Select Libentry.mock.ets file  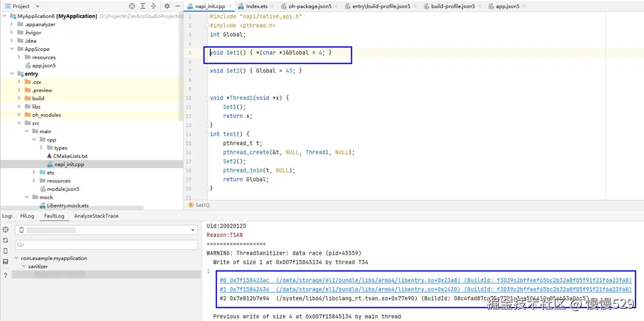click(x=67, y=205)
